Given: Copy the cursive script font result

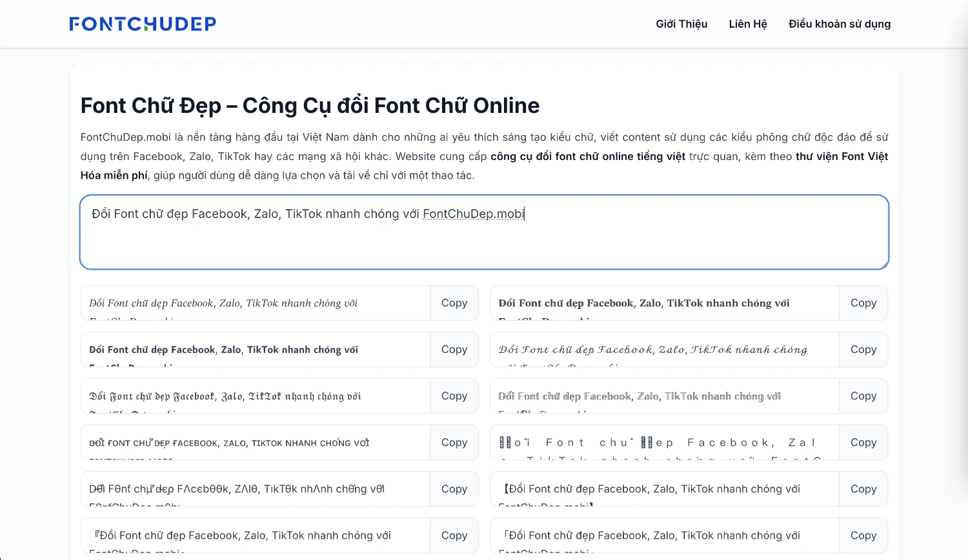Looking at the screenshot, I should point(863,350).
